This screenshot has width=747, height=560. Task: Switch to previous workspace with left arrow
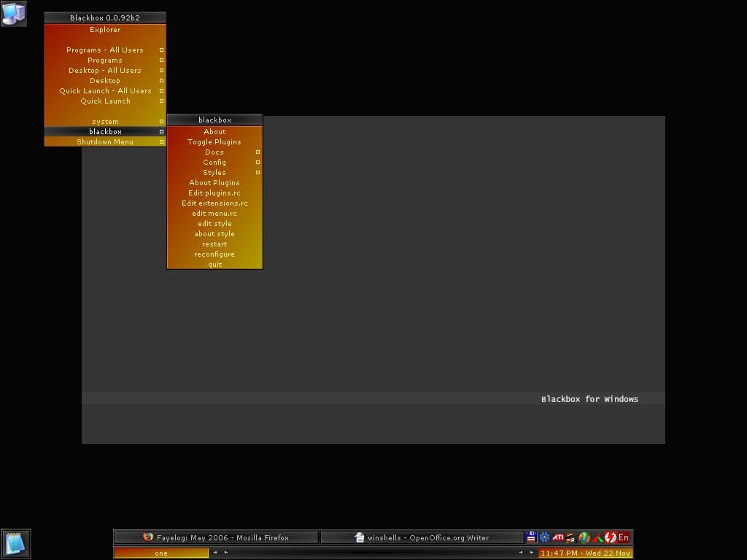(215, 553)
